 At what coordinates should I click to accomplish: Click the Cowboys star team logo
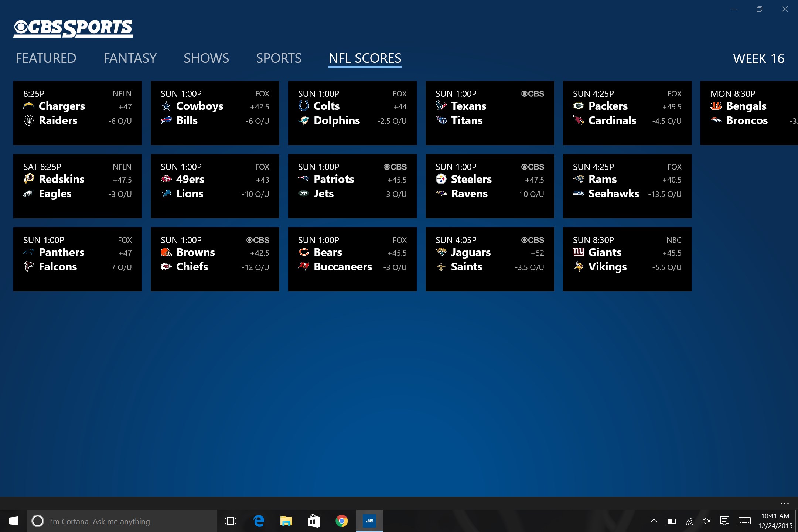(166, 106)
